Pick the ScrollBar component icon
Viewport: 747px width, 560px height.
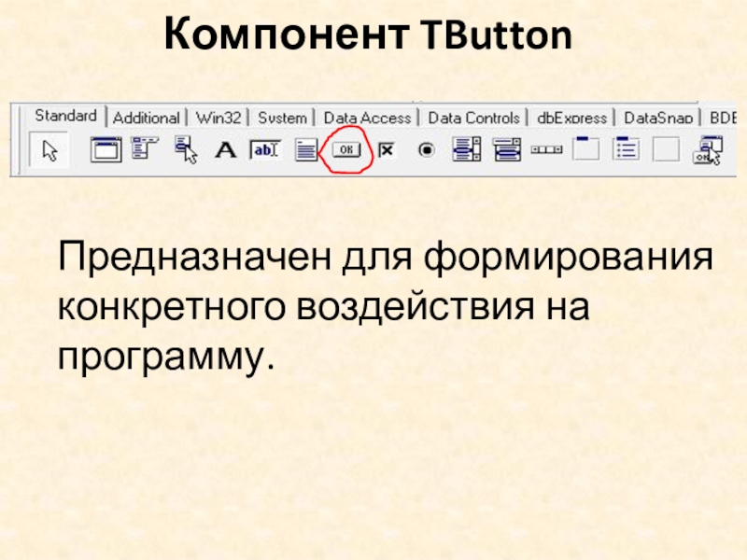[x=546, y=150]
